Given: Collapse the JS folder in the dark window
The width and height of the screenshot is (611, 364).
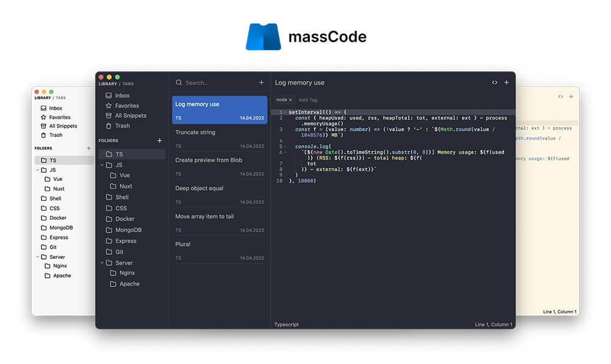Looking at the screenshot, I should (x=102, y=165).
